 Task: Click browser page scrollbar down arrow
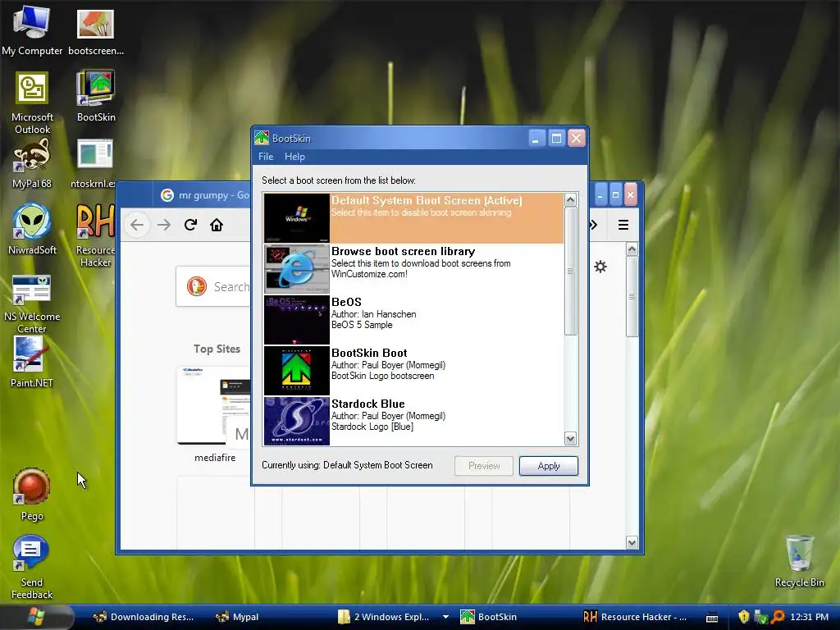pyautogui.click(x=632, y=543)
